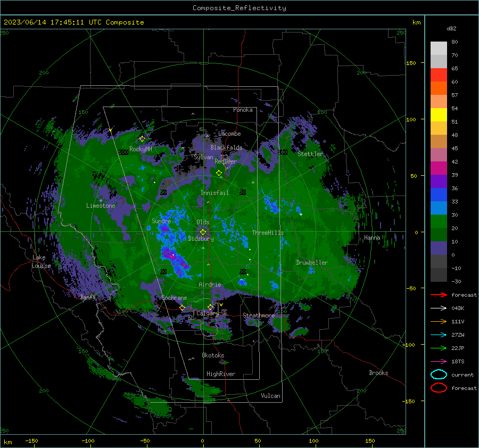Click the cyan 27ZW arrow icon
The width and height of the screenshot is (479, 448).
439,335
